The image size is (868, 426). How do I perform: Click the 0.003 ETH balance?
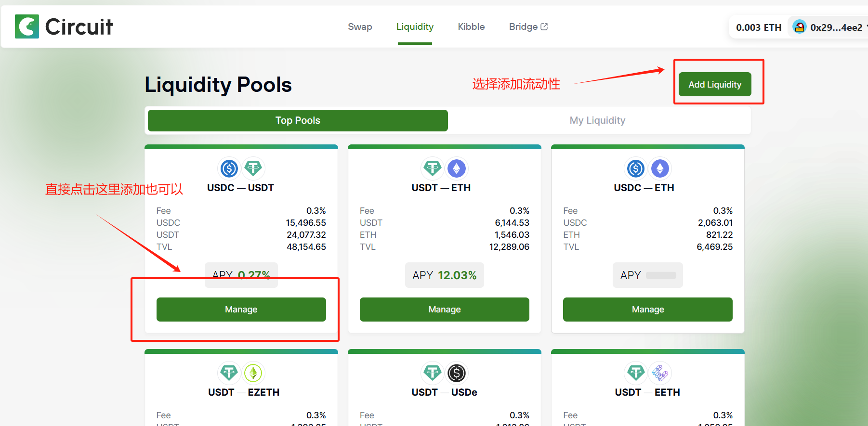tap(759, 27)
